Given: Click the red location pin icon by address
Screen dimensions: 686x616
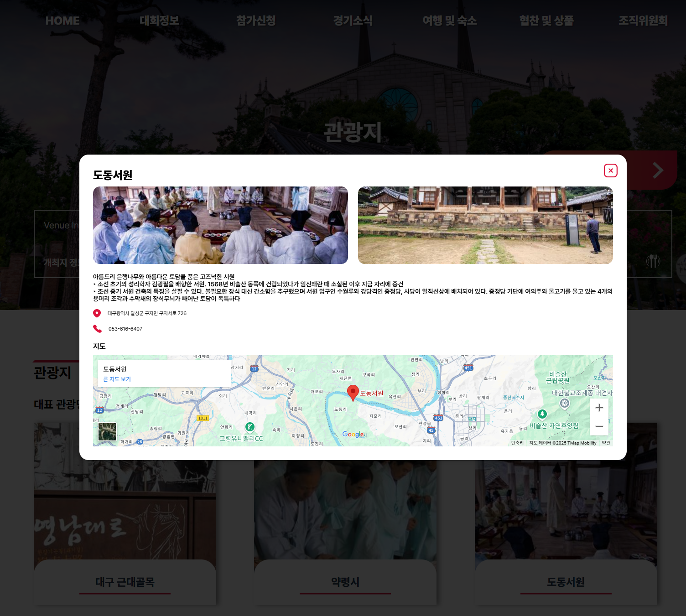Looking at the screenshot, I should 97,313.
